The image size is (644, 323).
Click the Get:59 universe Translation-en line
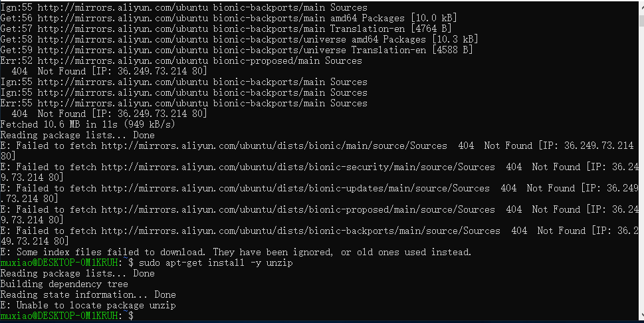point(237,50)
